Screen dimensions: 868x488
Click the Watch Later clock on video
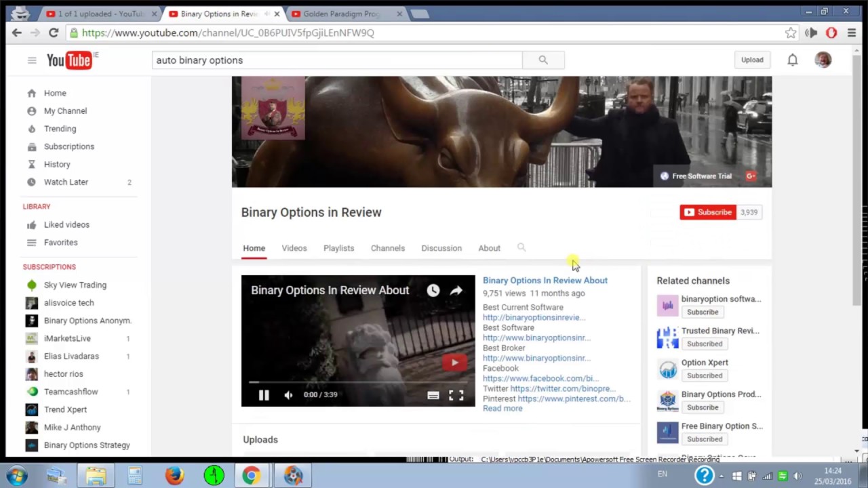(433, 290)
